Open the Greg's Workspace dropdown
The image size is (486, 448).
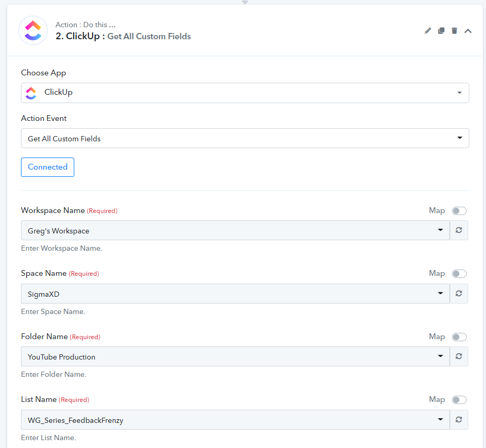click(235, 230)
